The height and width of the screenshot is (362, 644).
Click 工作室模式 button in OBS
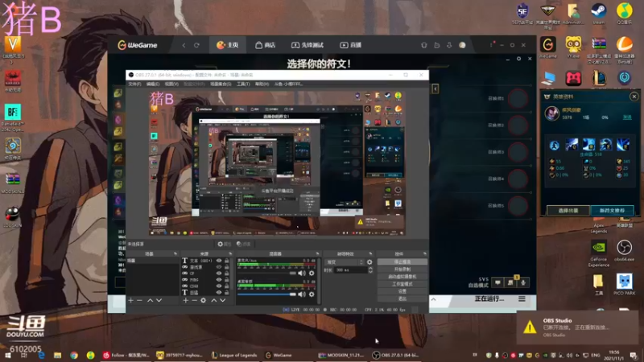pos(402,284)
